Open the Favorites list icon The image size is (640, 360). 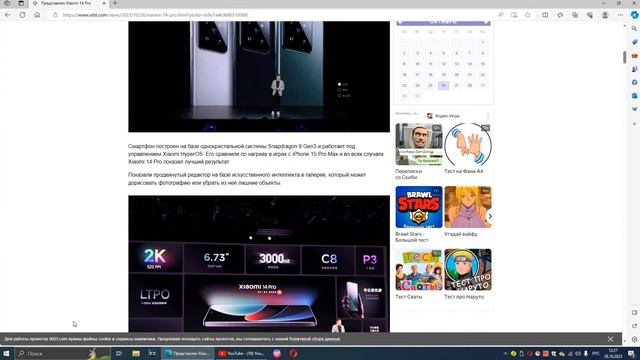(x=560, y=15)
